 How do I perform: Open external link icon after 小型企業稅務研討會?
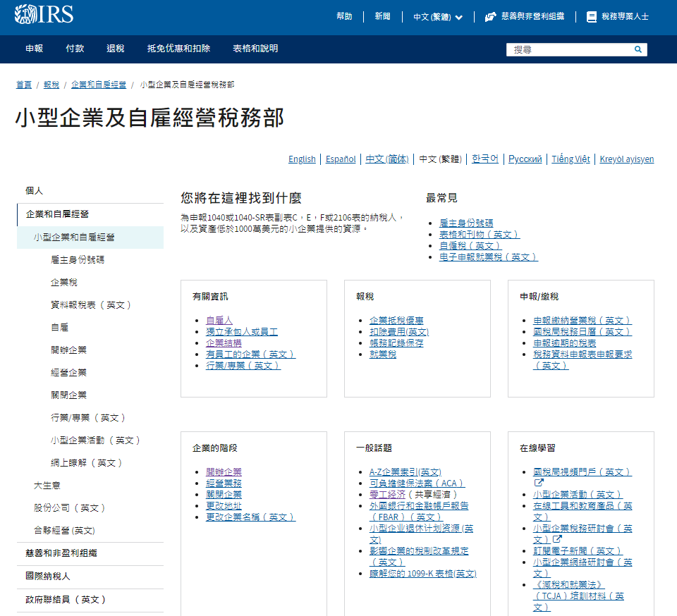557,539
